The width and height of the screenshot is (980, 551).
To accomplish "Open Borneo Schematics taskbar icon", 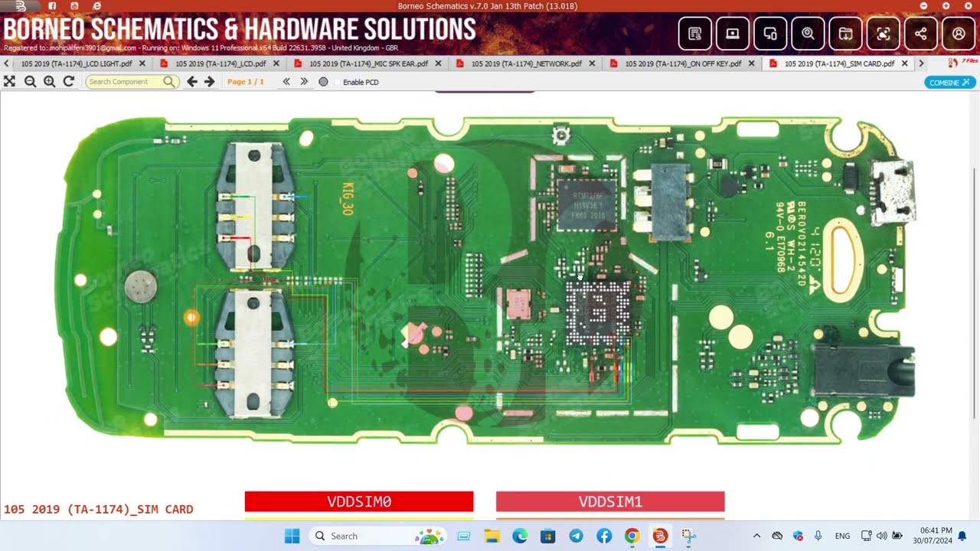I will pos(660,536).
